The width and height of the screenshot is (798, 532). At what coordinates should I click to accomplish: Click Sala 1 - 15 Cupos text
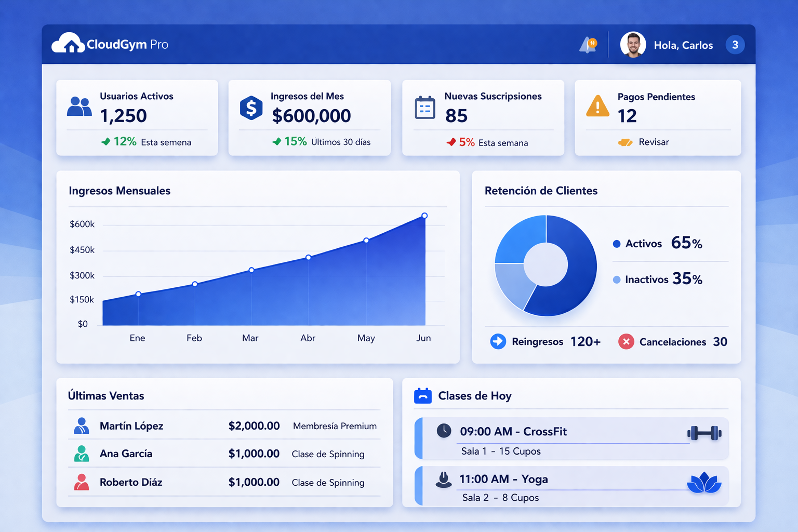(501, 451)
